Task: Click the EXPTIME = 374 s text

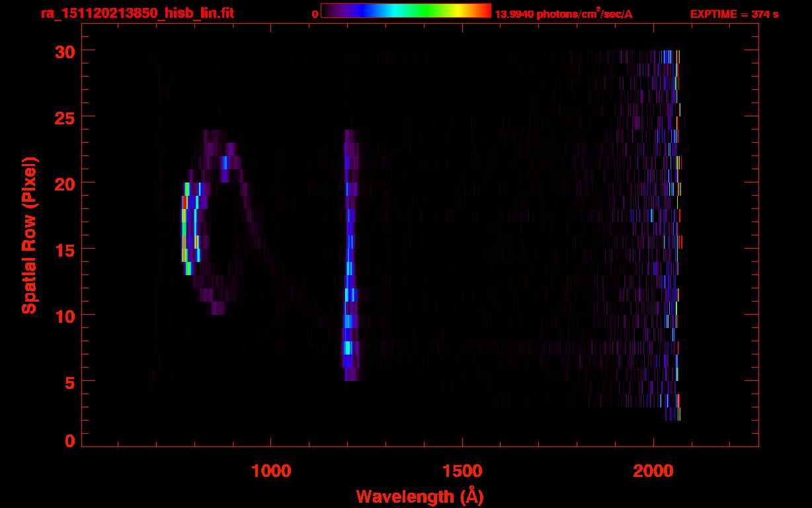Action: pos(734,14)
